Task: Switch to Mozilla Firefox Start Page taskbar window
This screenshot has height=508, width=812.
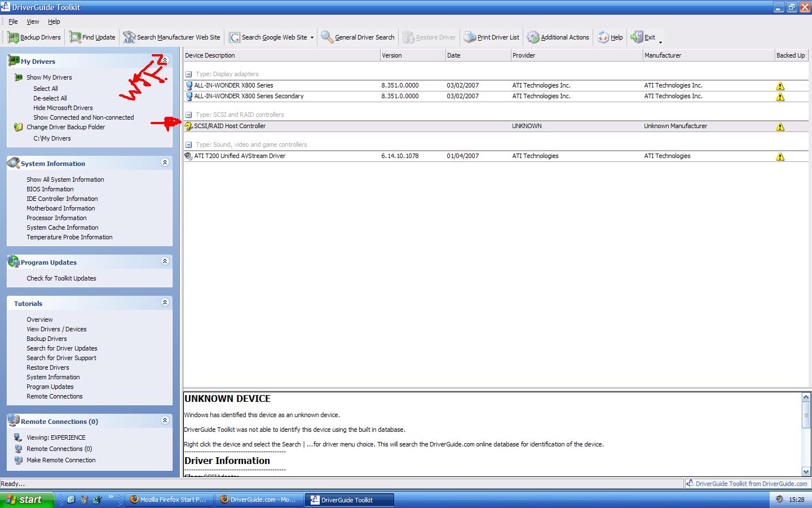Action: [169, 500]
